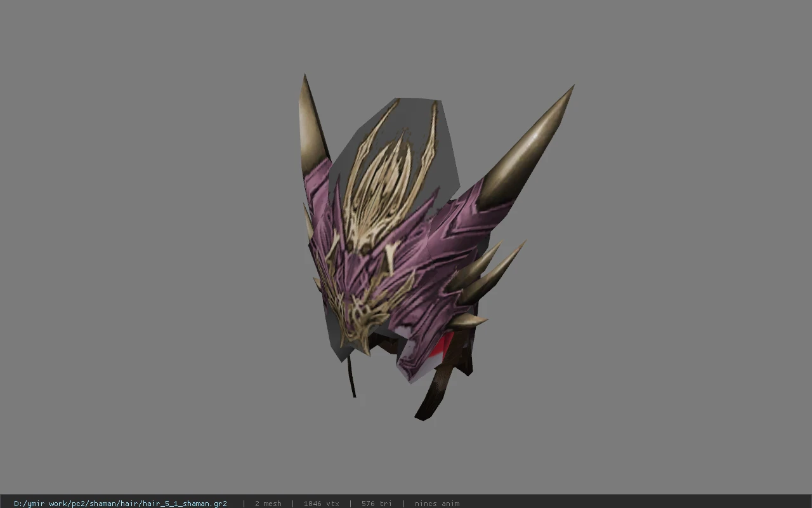Click the '576 tri' triangle count

(376, 504)
